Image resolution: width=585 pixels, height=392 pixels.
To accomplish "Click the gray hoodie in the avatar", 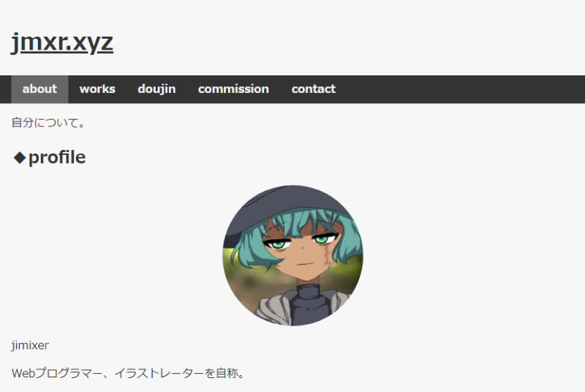I will click(x=272, y=308).
